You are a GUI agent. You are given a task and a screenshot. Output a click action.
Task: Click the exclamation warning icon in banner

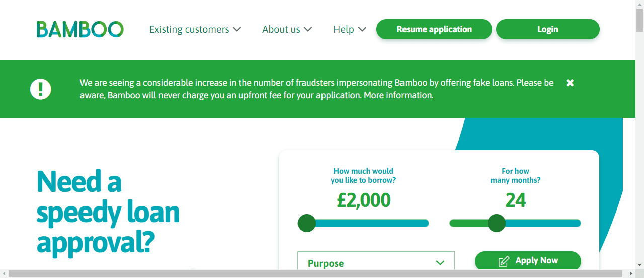[41, 89]
